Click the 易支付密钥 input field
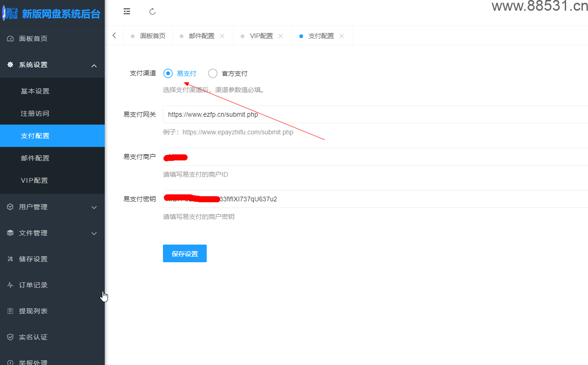588x365 pixels. (x=375, y=199)
